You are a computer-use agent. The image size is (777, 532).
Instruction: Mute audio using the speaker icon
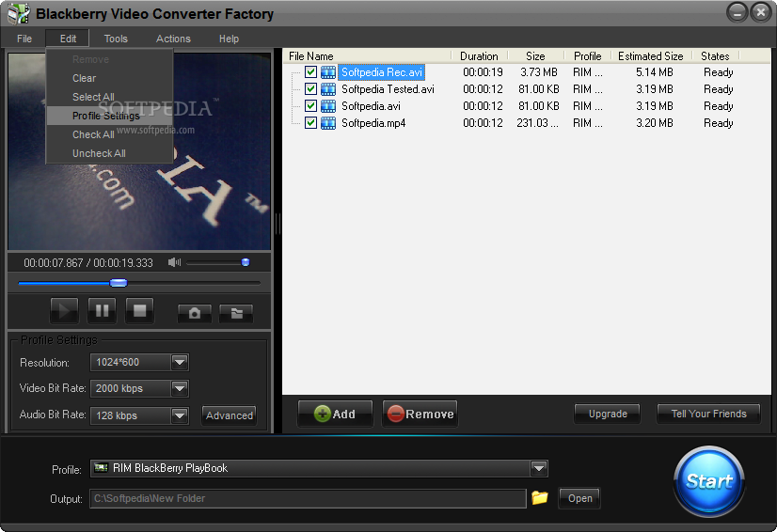[174, 262]
